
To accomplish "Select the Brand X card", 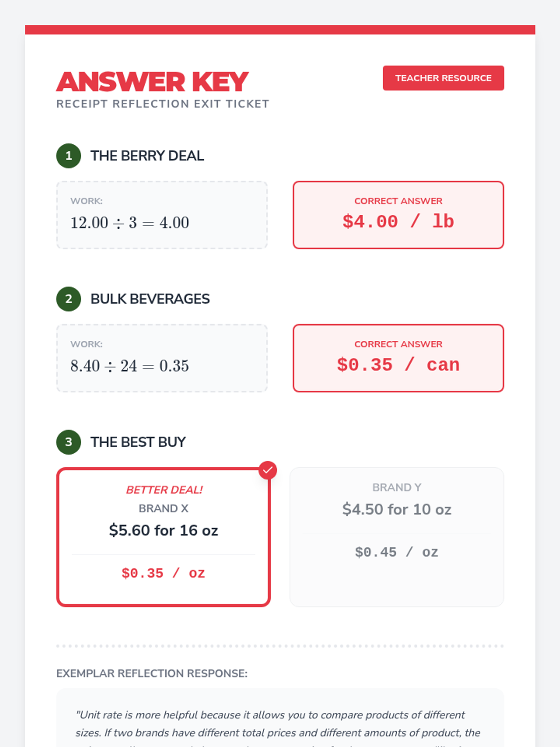I will (163, 537).
